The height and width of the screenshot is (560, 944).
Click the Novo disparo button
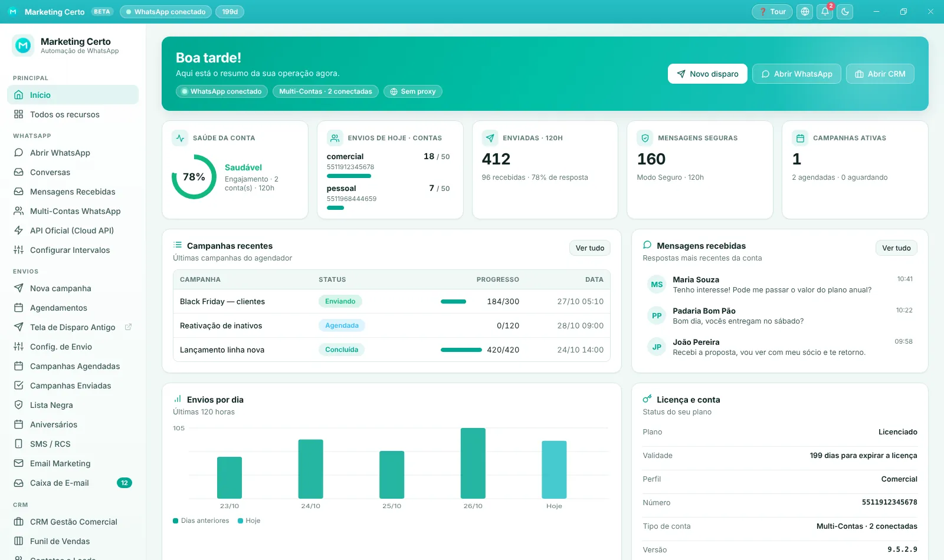click(x=707, y=74)
